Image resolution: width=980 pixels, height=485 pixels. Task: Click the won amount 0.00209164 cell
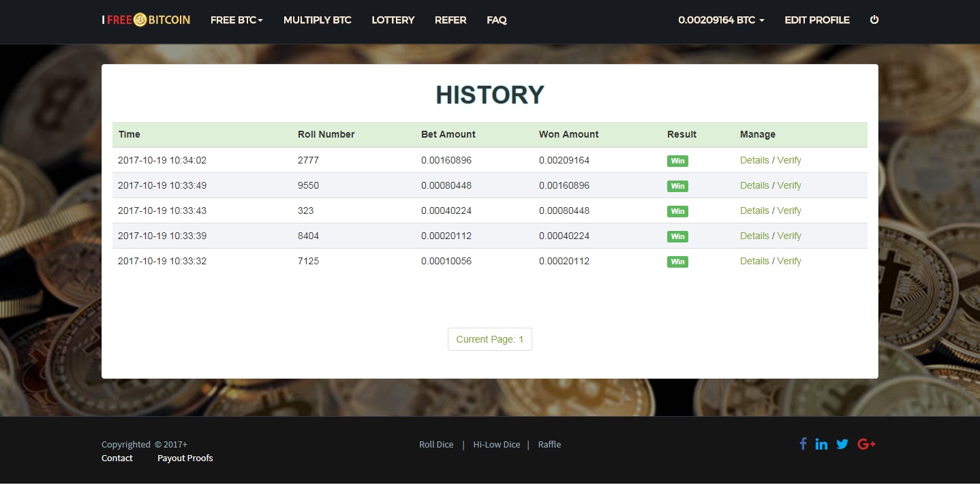pyautogui.click(x=564, y=160)
